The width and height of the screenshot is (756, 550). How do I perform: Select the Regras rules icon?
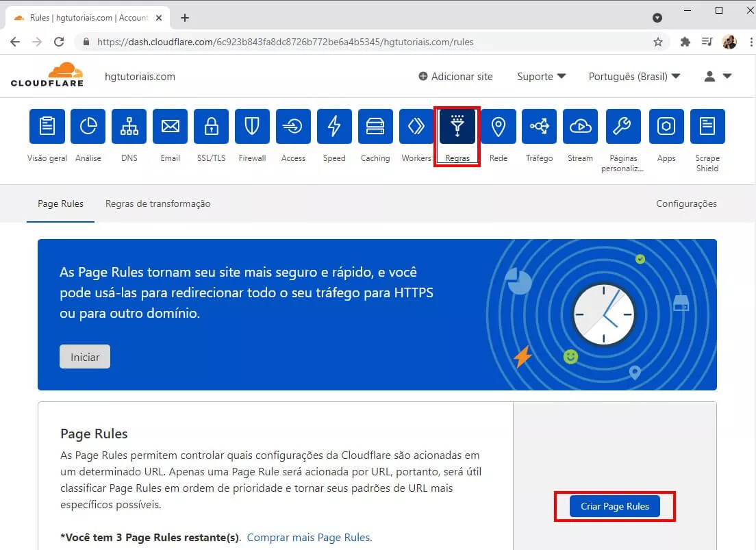457,127
